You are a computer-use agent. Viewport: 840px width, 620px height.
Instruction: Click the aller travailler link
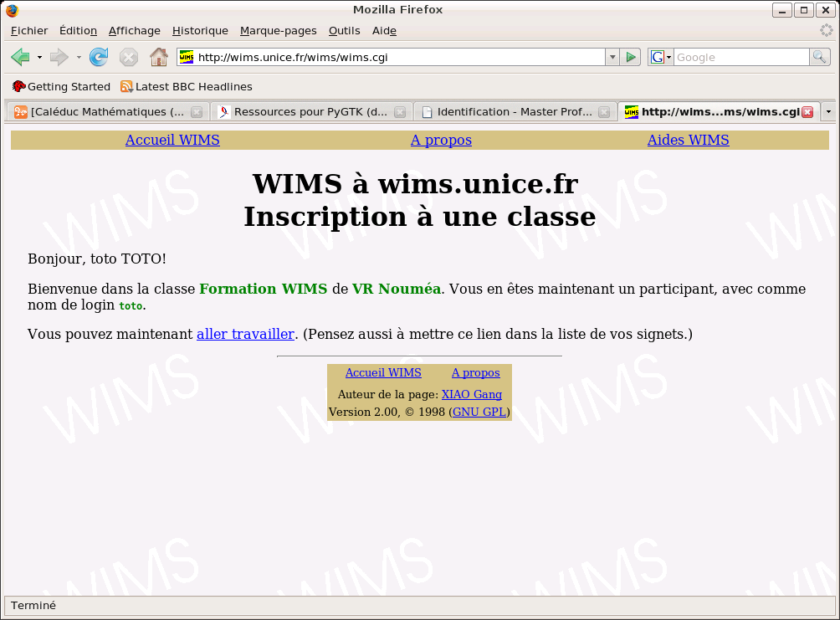pos(245,334)
